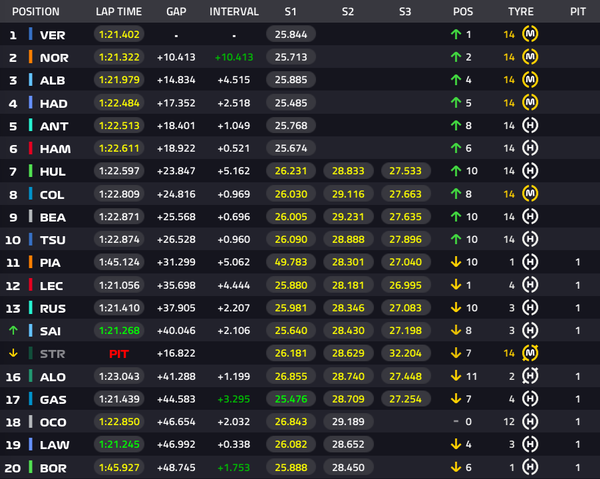Click the medium tyre icon in ALB row
Image resolution: width=600 pixels, height=479 pixels.
[x=530, y=80]
